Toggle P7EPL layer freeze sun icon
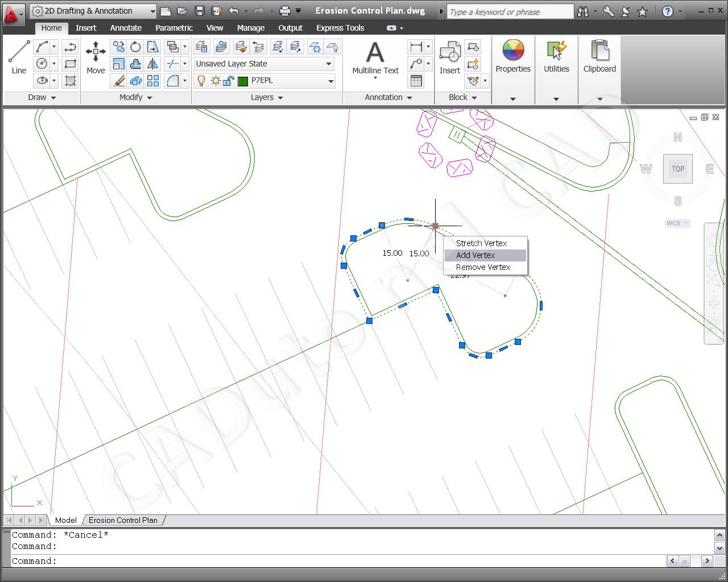728x582 pixels. [x=215, y=81]
